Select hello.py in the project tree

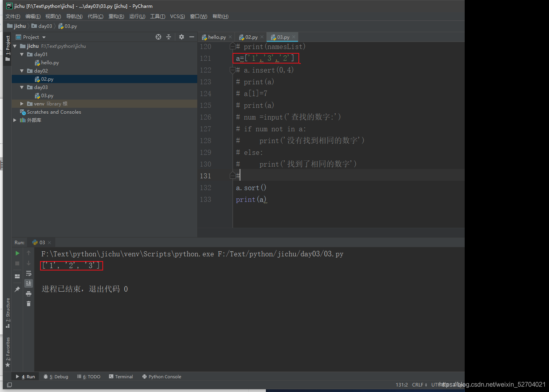[x=47, y=63]
